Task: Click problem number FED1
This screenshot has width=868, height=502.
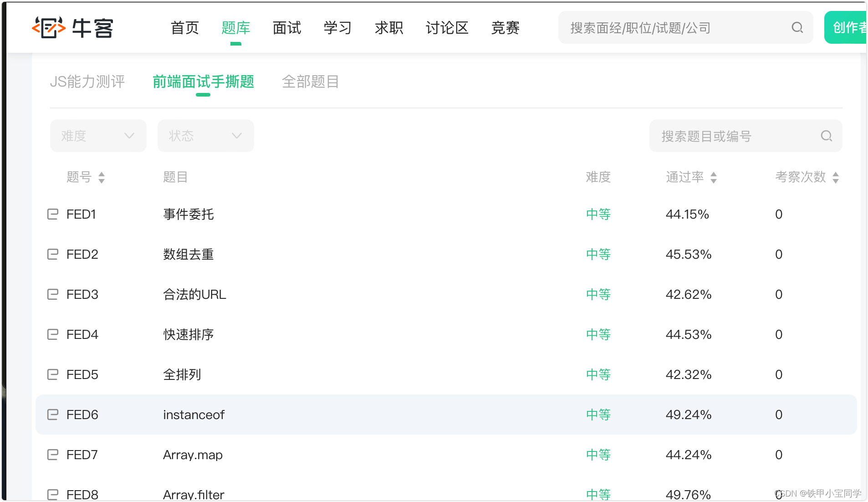Action: pyautogui.click(x=81, y=214)
